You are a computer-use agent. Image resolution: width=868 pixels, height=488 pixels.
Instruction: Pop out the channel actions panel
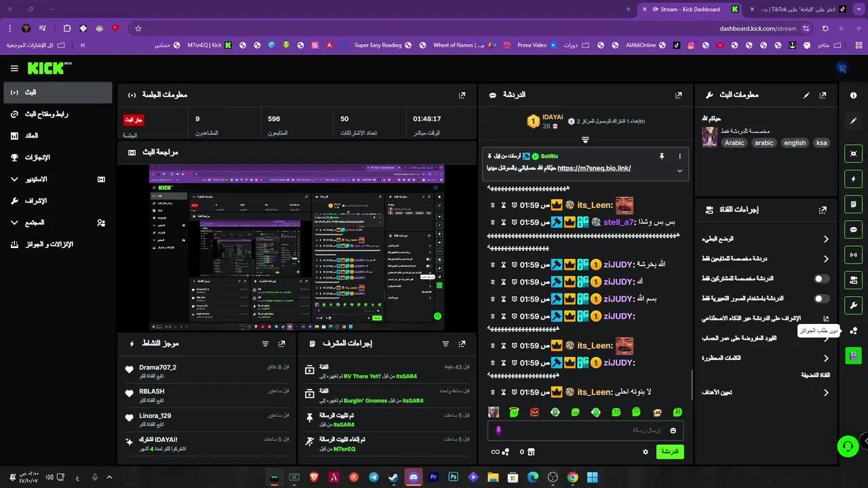pos(823,210)
